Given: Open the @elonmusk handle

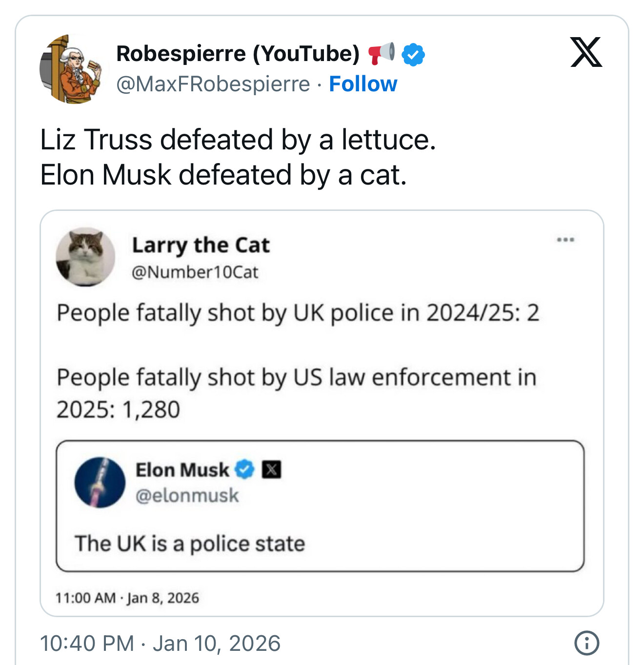Looking at the screenshot, I should [x=187, y=496].
